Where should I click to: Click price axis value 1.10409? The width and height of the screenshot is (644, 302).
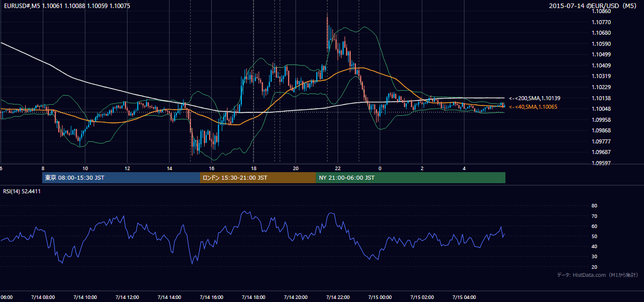click(601, 65)
